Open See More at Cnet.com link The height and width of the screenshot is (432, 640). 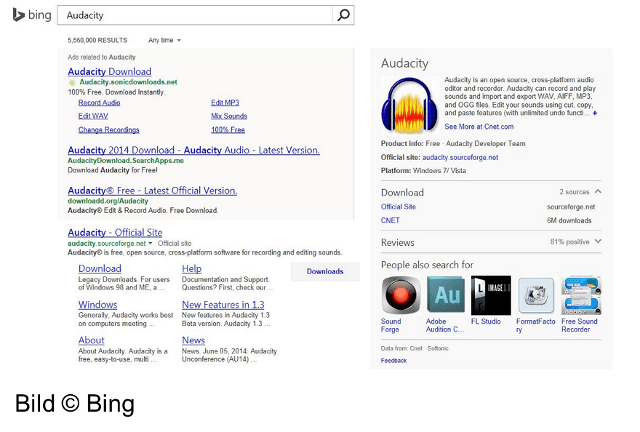tap(479, 127)
